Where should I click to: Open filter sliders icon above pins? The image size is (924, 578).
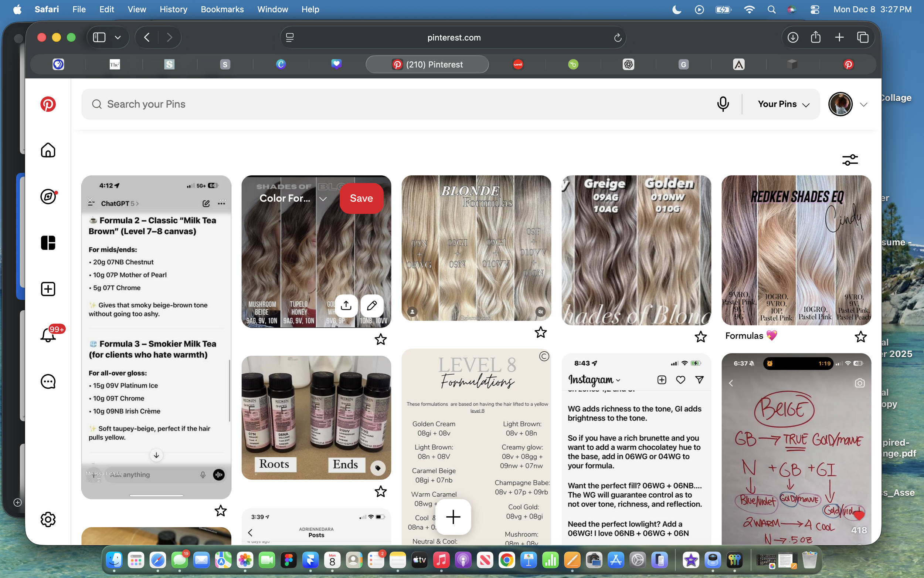pyautogui.click(x=850, y=160)
